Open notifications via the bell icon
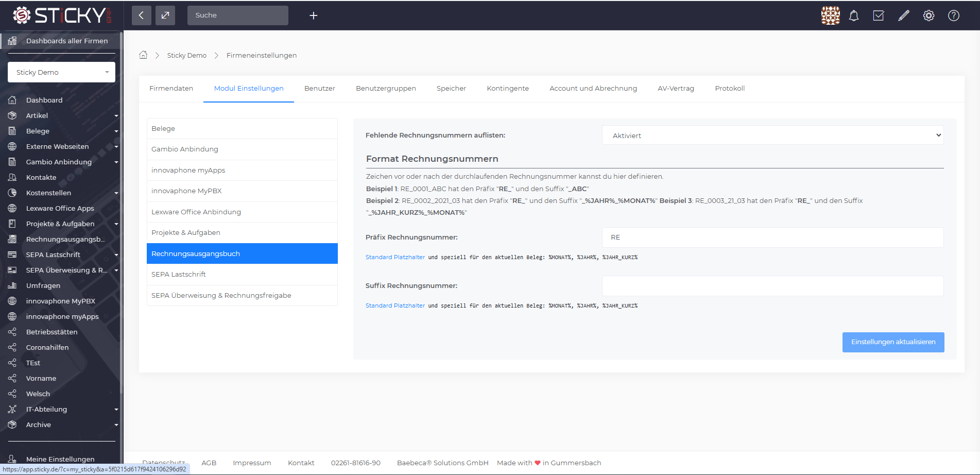 point(854,15)
